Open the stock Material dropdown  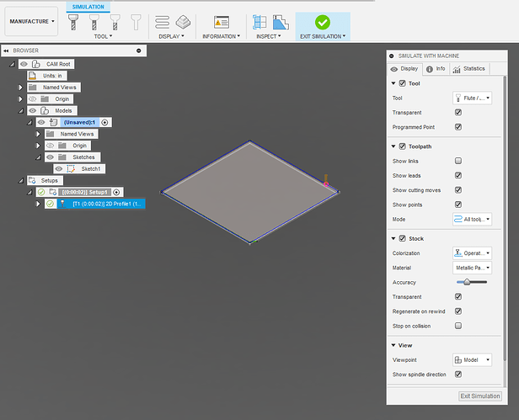point(472,268)
